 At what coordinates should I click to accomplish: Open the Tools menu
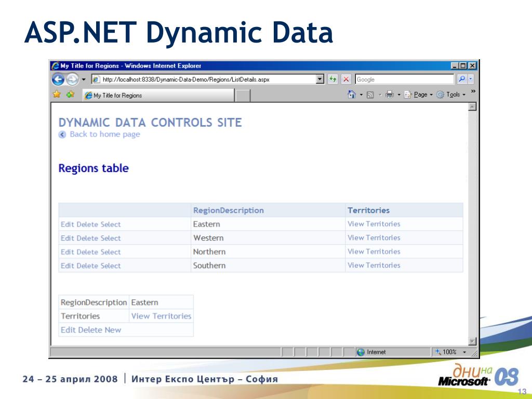point(451,95)
